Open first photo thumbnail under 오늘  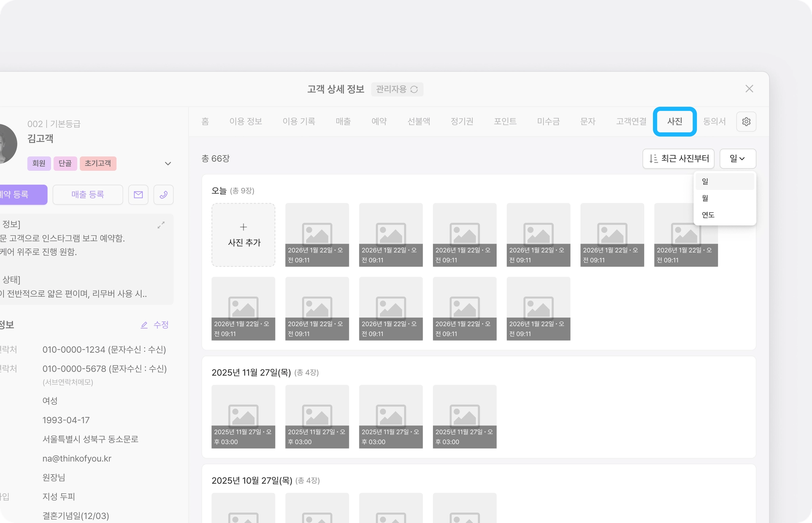(x=317, y=235)
